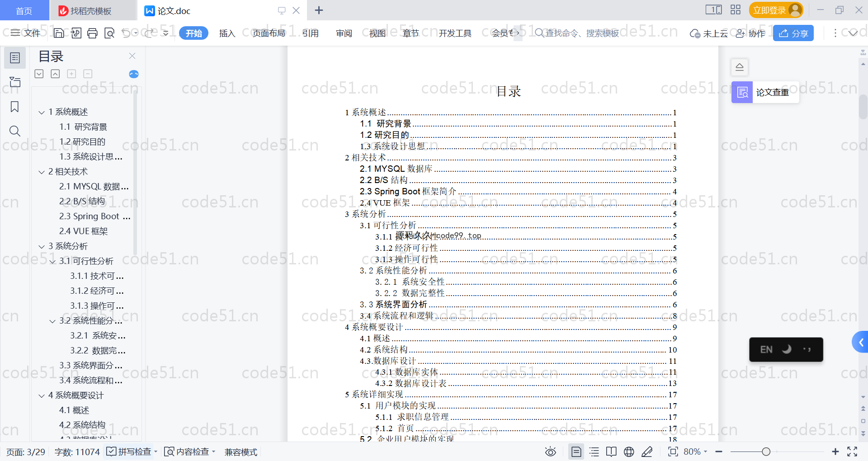Open the 文件 menu
Screen dimensions: 868x461
(x=25, y=33)
